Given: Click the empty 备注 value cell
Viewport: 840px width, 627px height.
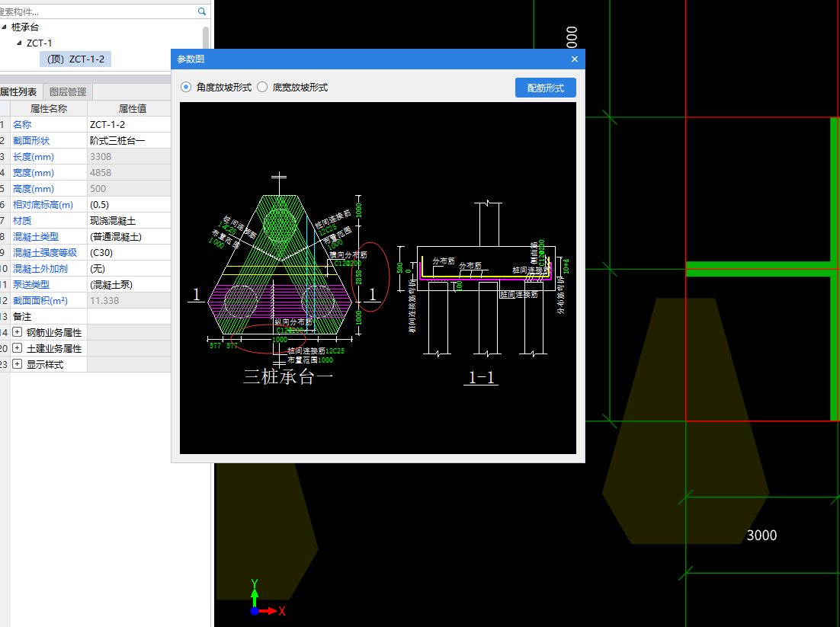Looking at the screenshot, I should pos(129,317).
